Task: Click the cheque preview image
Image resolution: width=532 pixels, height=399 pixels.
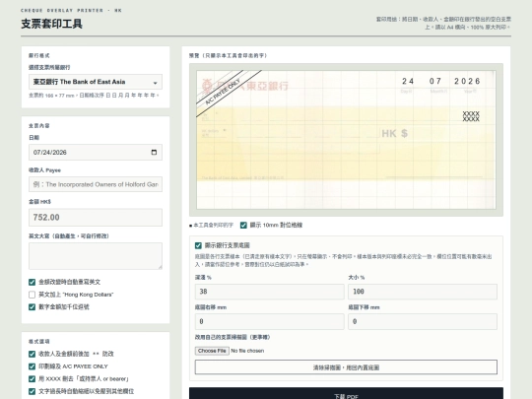Action: [x=346, y=140]
